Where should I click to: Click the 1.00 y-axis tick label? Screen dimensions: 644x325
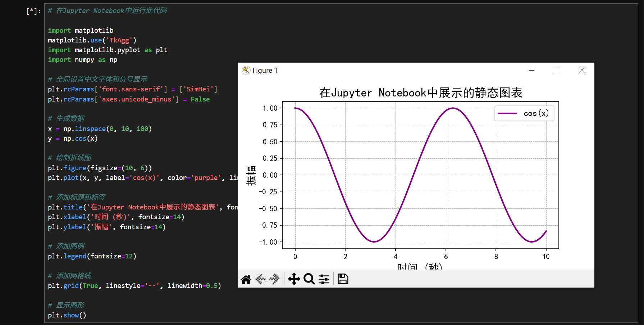pos(270,108)
